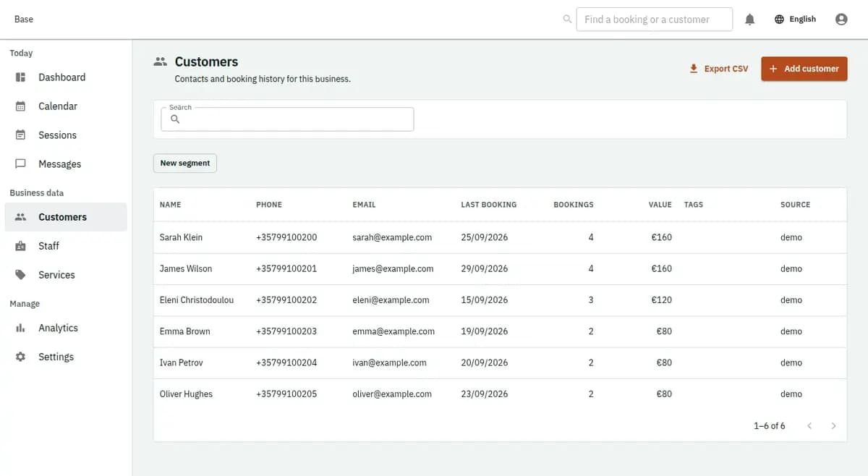This screenshot has height=476, width=868.
Task: Click email oliver@example.com
Action: pos(392,394)
